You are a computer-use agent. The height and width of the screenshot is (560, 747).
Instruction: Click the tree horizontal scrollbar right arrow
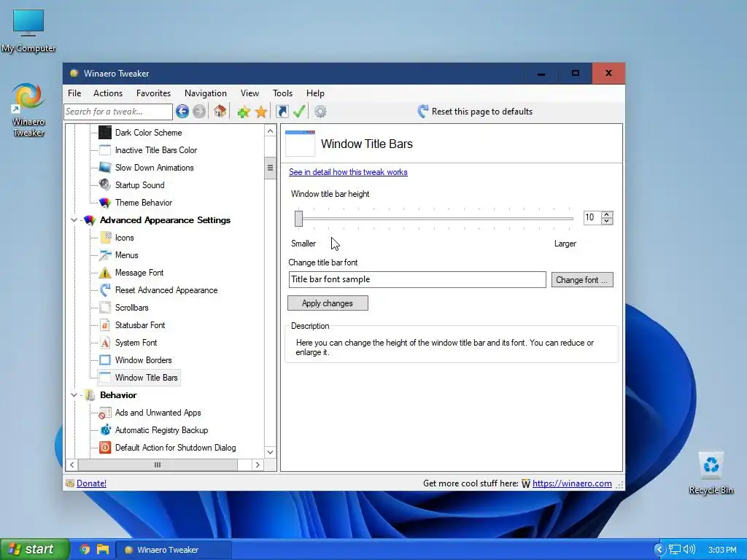pyautogui.click(x=258, y=464)
